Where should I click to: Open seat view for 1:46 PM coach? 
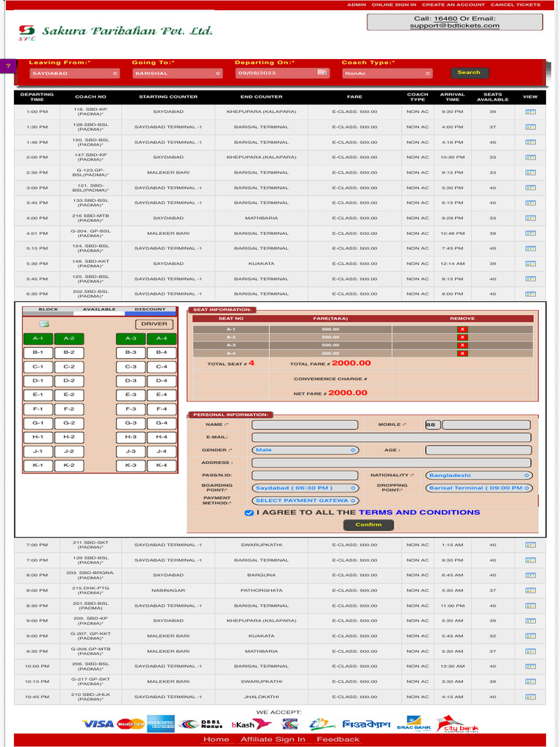point(530,142)
